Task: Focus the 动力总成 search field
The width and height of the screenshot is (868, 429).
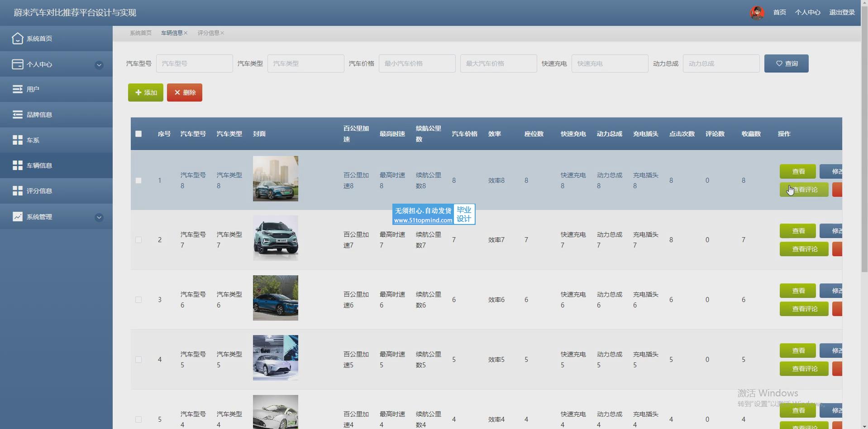Action: point(721,63)
